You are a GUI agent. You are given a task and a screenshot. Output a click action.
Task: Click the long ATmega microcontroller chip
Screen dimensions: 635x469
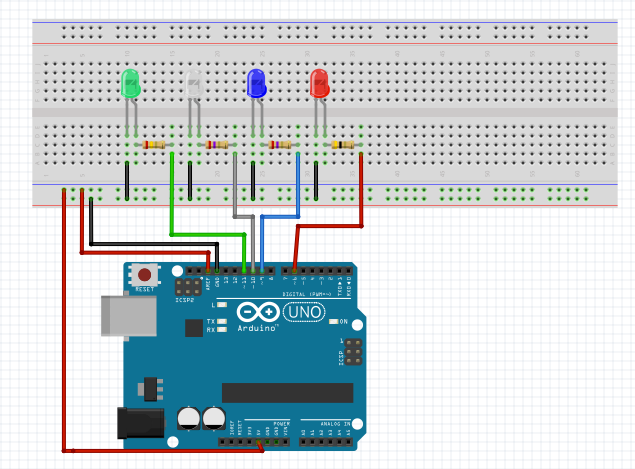(288, 393)
